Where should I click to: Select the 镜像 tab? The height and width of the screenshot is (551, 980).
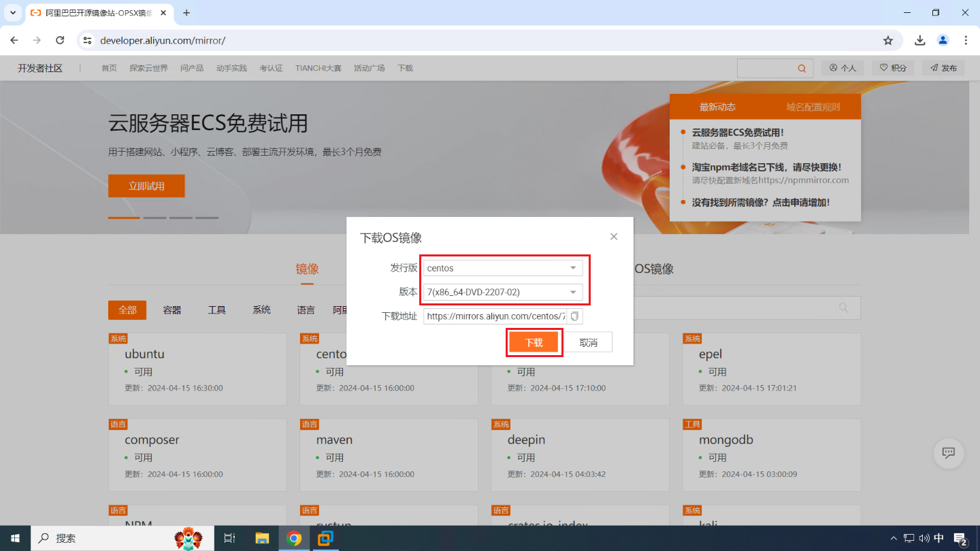tap(307, 269)
